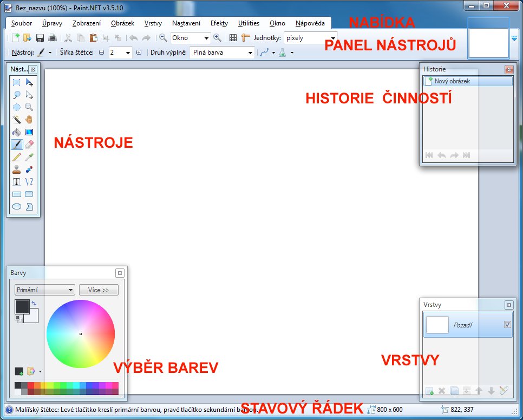The image size is (523, 420).
Task: Open the Primární color mode dropdown
Action: 45,290
